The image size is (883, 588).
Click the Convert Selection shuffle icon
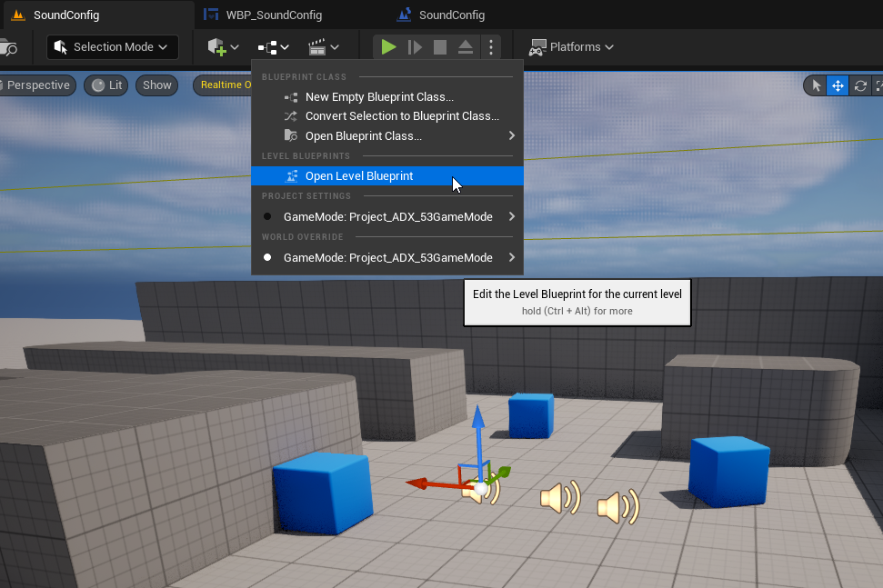[291, 116]
